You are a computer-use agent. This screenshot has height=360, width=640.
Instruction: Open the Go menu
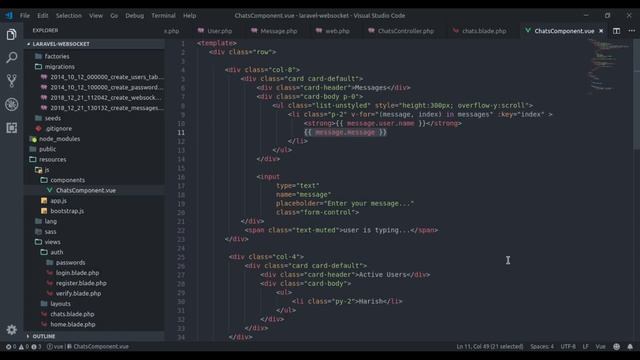pos(114,16)
